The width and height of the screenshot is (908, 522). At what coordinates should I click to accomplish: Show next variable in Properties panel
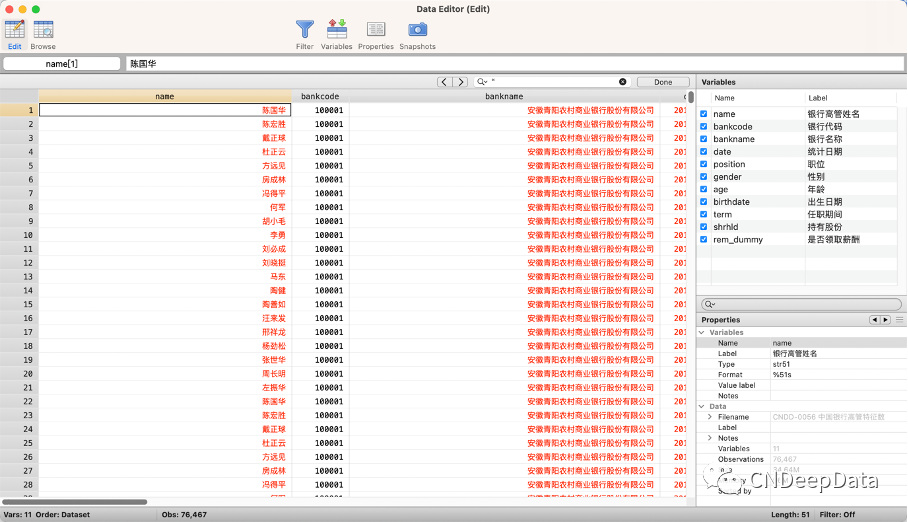885,320
